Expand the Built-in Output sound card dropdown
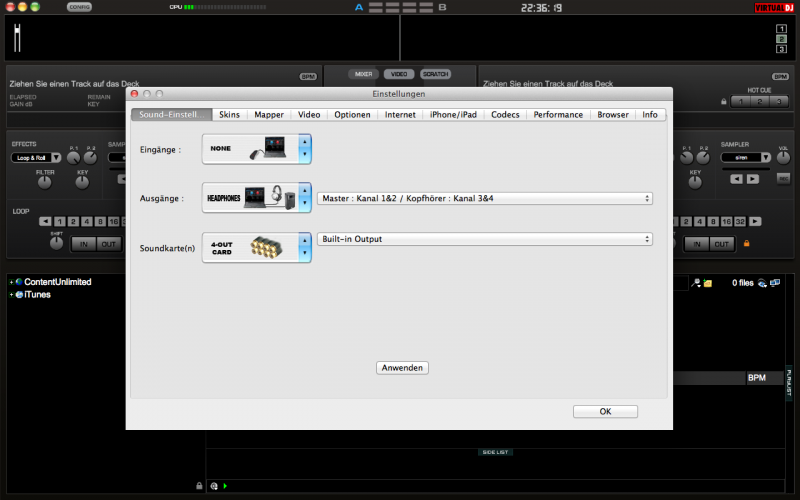 pos(485,239)
